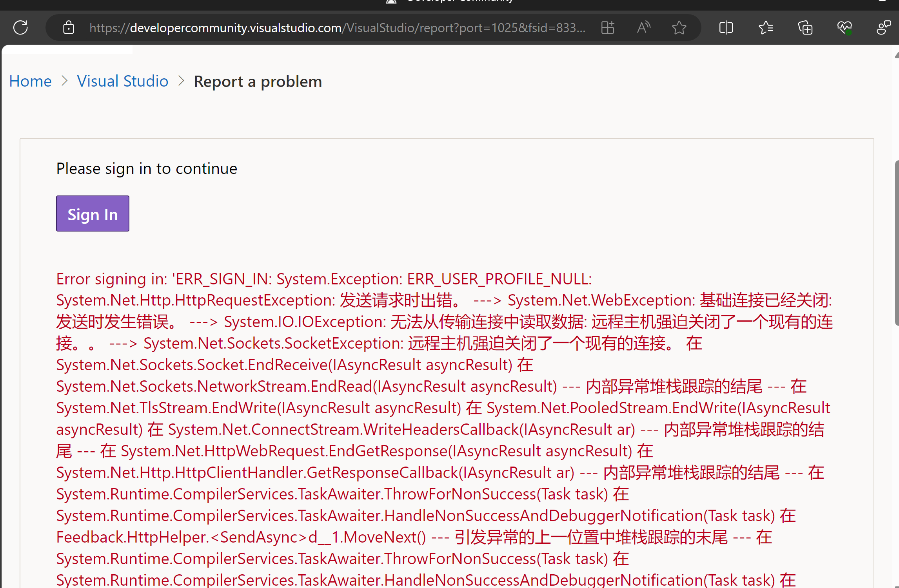Screen dimensions: 899x588
Task: Open Browser essentials heart icon
Action: (845, 27)
